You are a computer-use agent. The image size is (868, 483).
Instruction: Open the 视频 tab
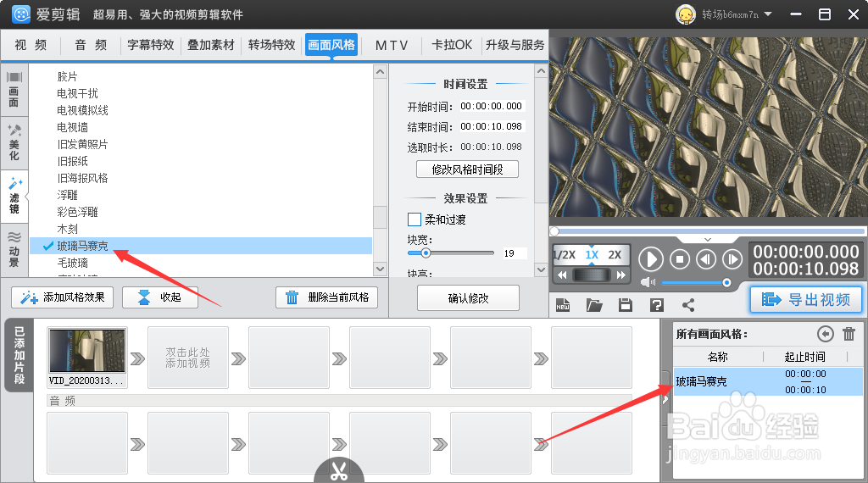pyautogui.click(x=31, y=45)
